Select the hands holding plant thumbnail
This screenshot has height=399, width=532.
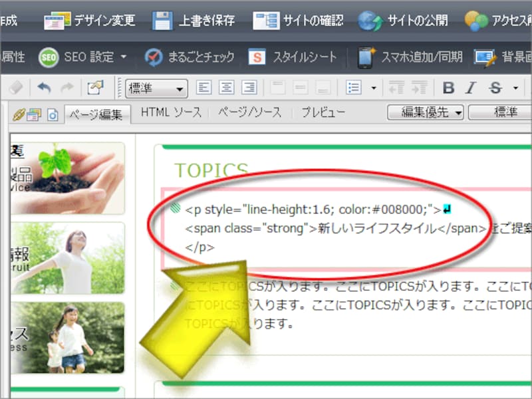(x=66, y=178)
